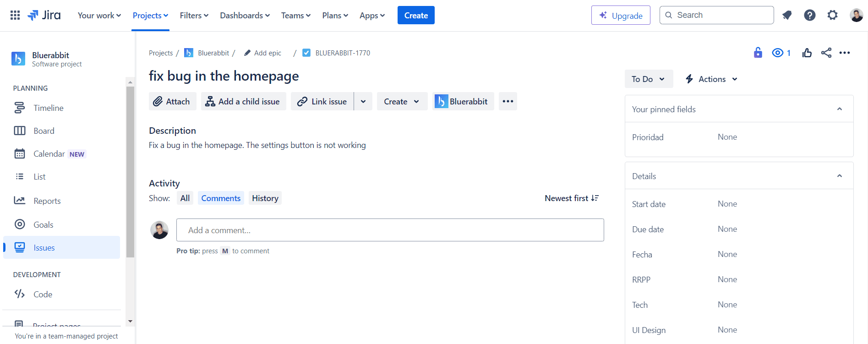This screenshot has width=868, height=344.
Task: Open the To Do status dropdown
Action: pos(649,79)
